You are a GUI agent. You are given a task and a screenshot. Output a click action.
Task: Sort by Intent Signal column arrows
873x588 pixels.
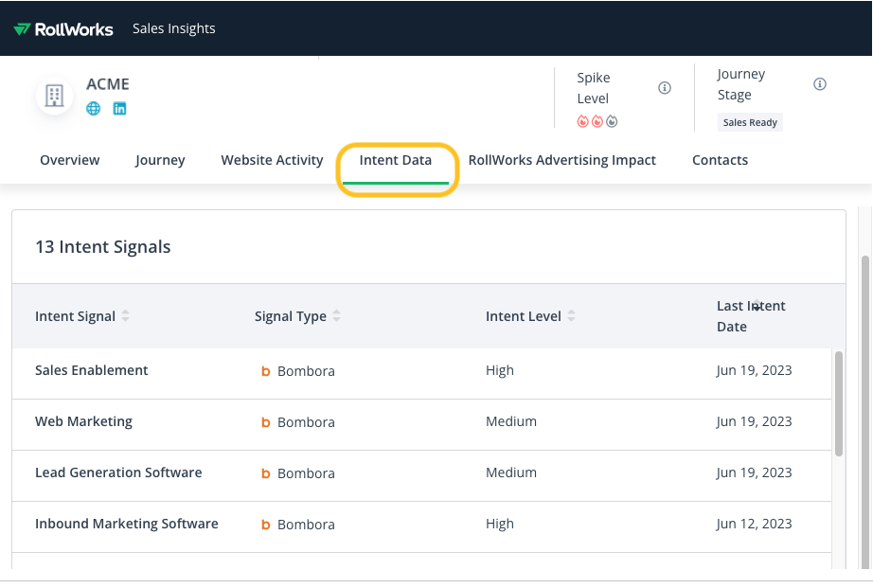126,316
